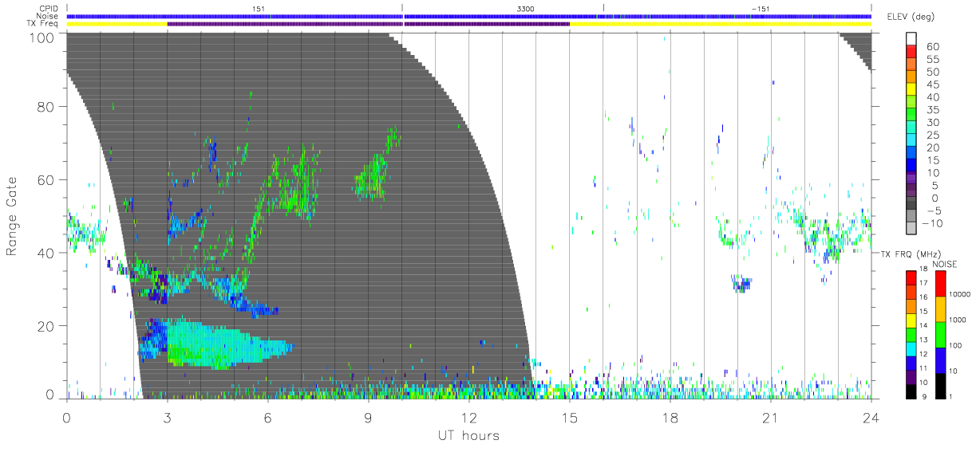Viewport: 980px width, 452px height.
Task: Click the '30' label on ELEV colorbar
Action: click(x=931, y=123)
